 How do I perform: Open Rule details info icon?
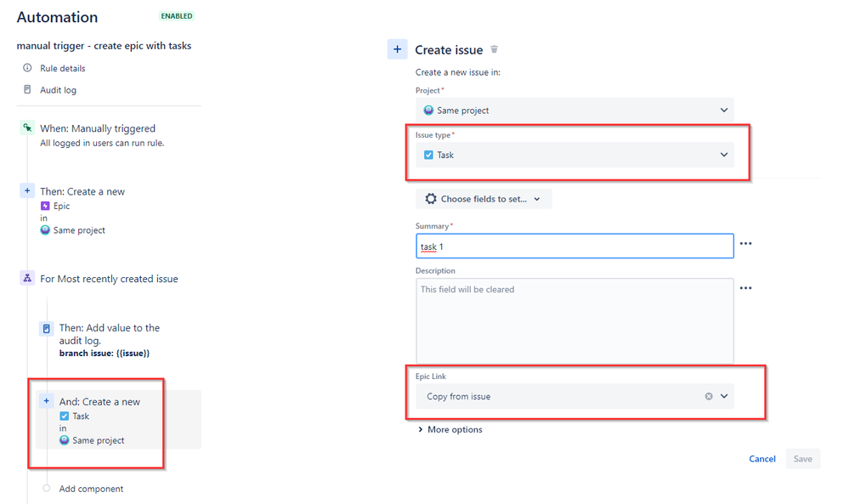tap(27, 68)
